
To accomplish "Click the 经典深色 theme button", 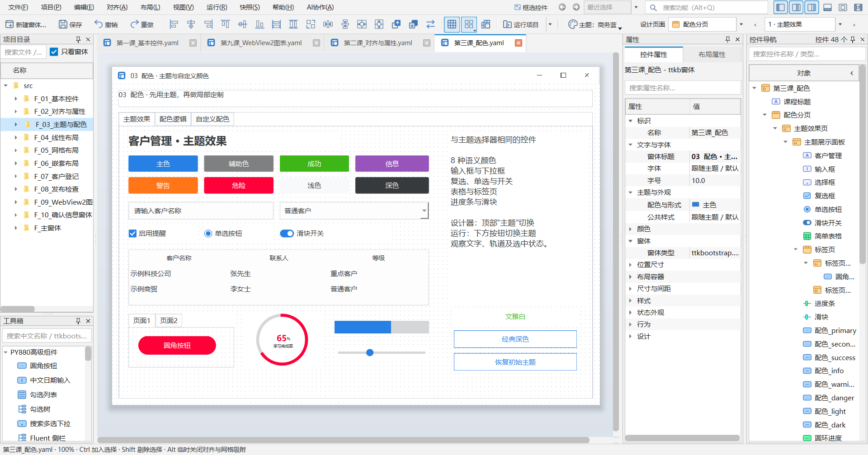I will (515, 339).
